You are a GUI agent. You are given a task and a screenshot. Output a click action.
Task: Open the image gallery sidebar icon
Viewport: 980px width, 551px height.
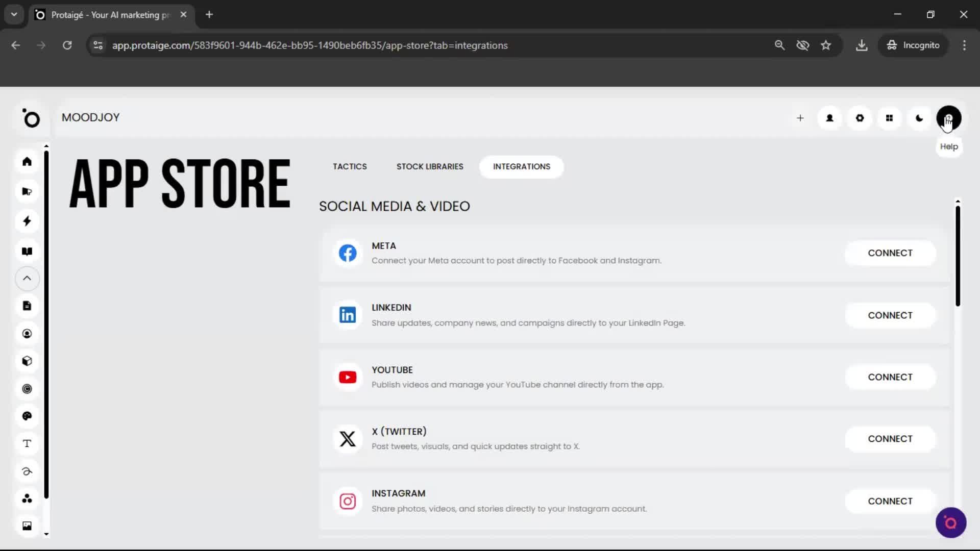click(27, 525)
